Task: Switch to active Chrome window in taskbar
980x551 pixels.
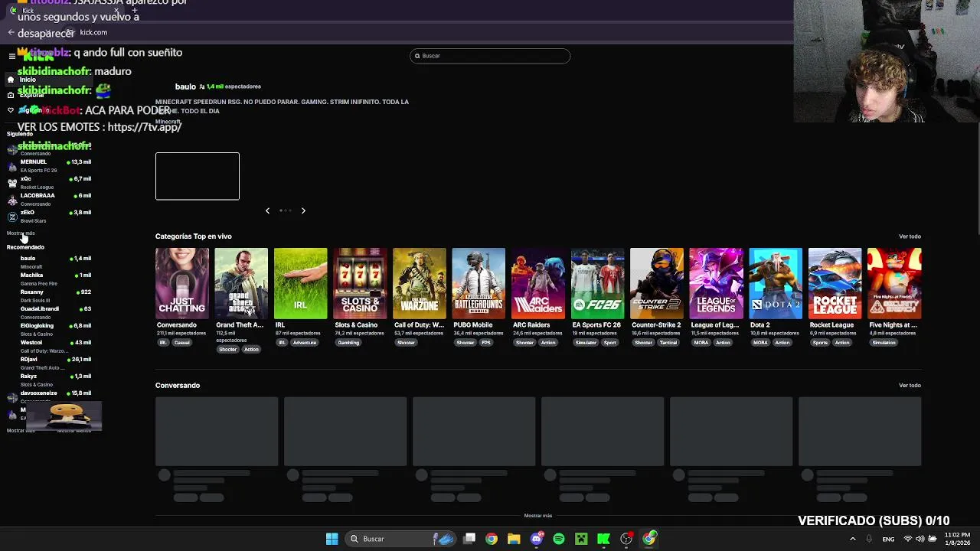Action: point(649,539)
